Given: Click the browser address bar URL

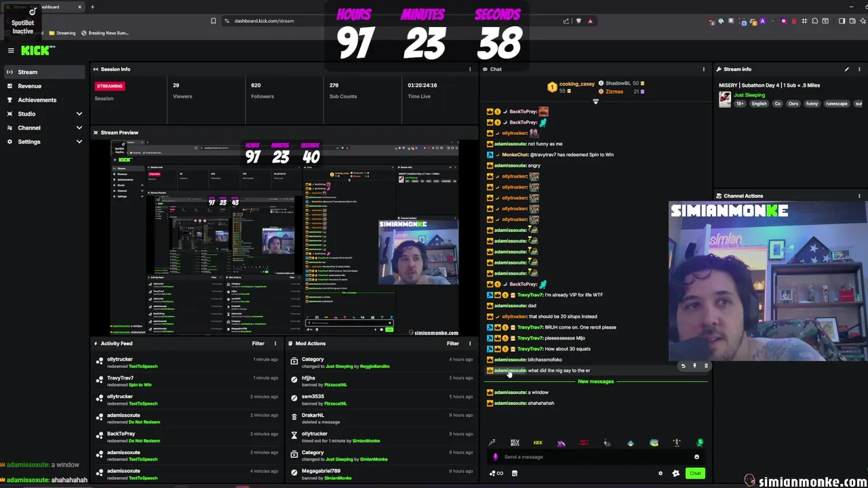Looking at the screenshot, I should click(x=264, y=21).
